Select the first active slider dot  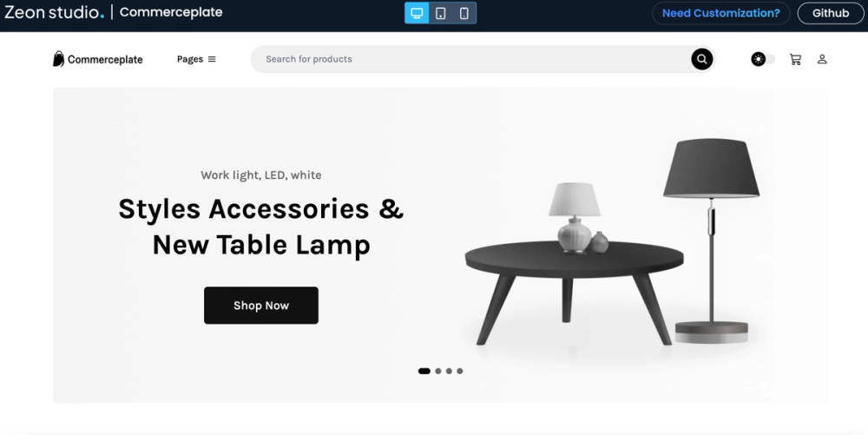pyautogui.click(x=424, y=372)
